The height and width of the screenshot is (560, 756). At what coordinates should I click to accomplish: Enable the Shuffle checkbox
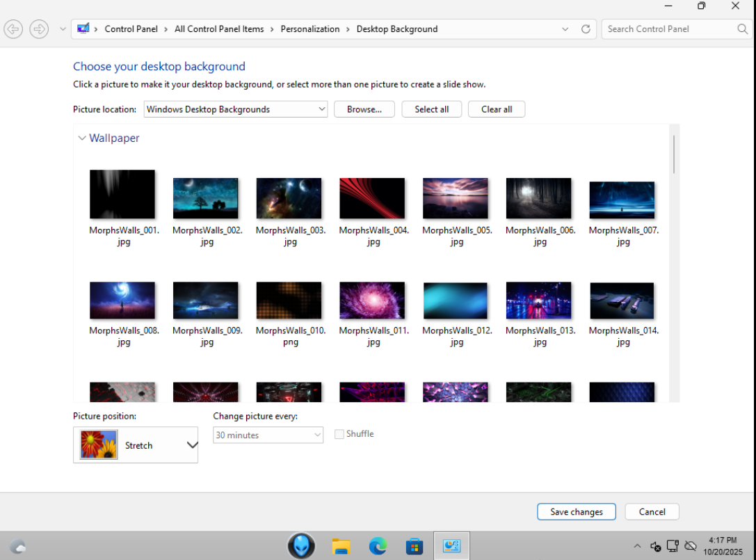(x=339, y=434)
